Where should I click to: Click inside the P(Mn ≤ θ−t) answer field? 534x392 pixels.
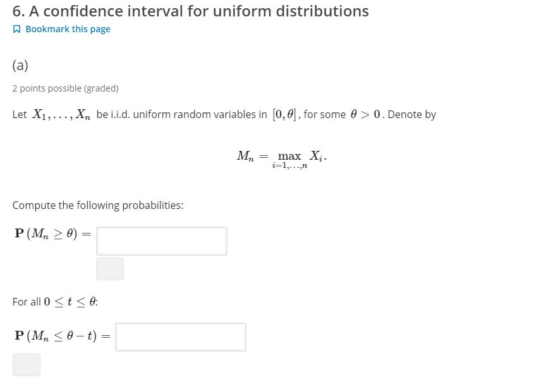pos(180,336)
